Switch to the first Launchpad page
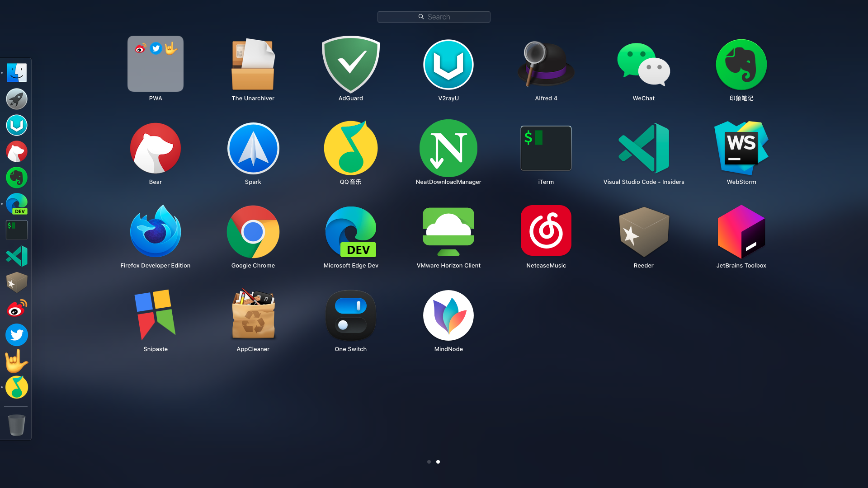 [x=429, y=461]
